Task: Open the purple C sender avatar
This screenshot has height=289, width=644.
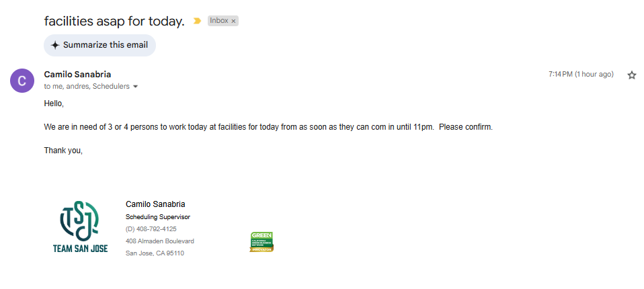Action: coord(22,81)
